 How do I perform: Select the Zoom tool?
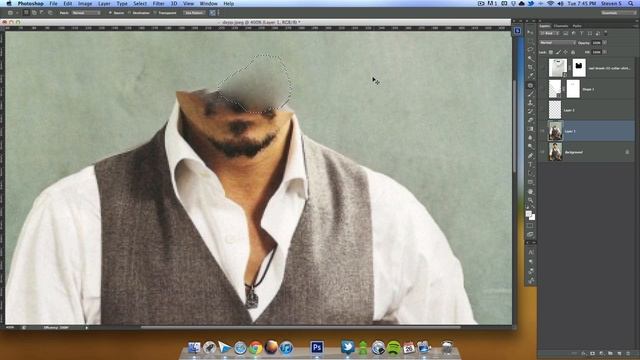click(530, 200)
